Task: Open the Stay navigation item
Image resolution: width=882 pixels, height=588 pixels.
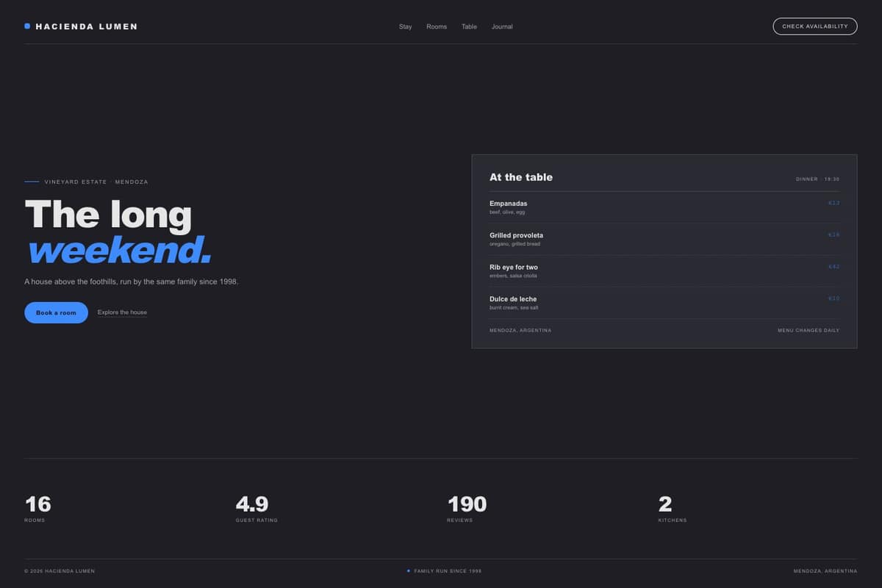Action: tap(406, 26)
